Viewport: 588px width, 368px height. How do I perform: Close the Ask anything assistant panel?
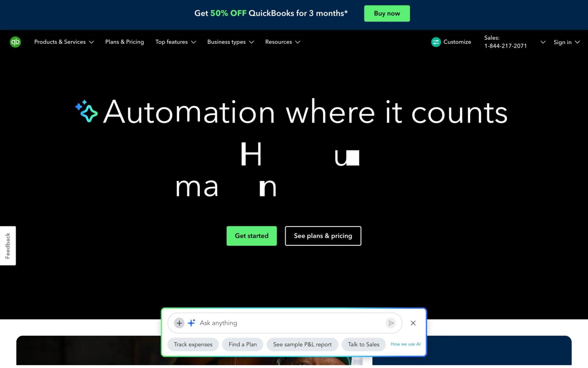pos(413,323)
